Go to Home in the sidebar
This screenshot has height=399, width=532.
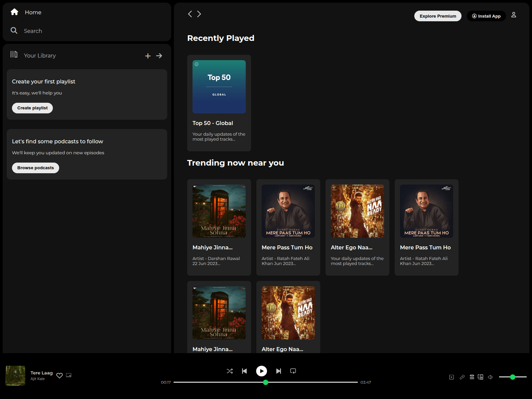(26, 12)
